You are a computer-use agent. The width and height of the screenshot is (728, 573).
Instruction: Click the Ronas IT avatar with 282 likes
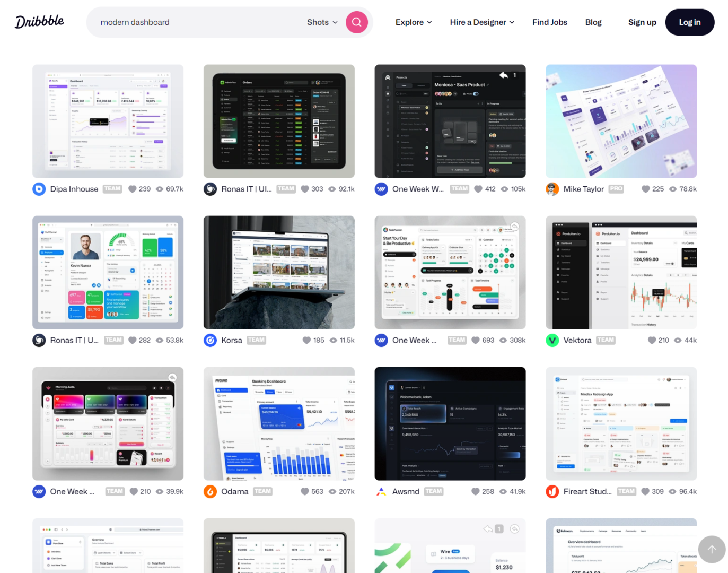click(x=39, y=340)
